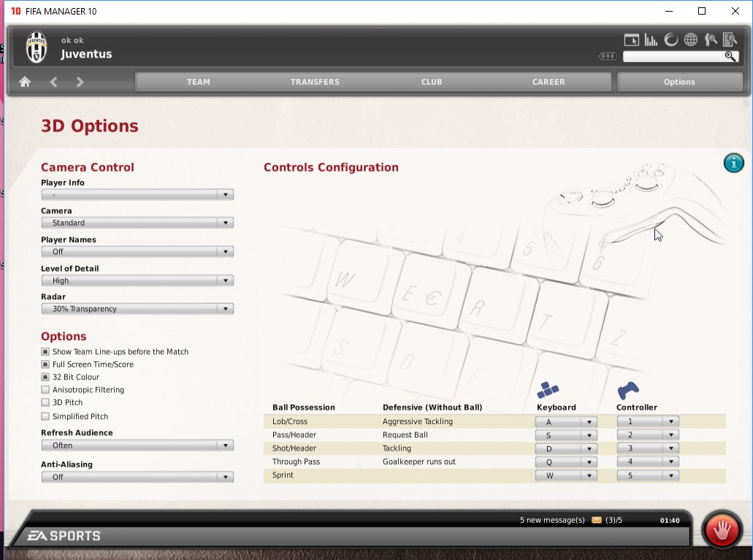Open the Player Names dropdown
Screen dimensions: 753x560
pos(137,252)
